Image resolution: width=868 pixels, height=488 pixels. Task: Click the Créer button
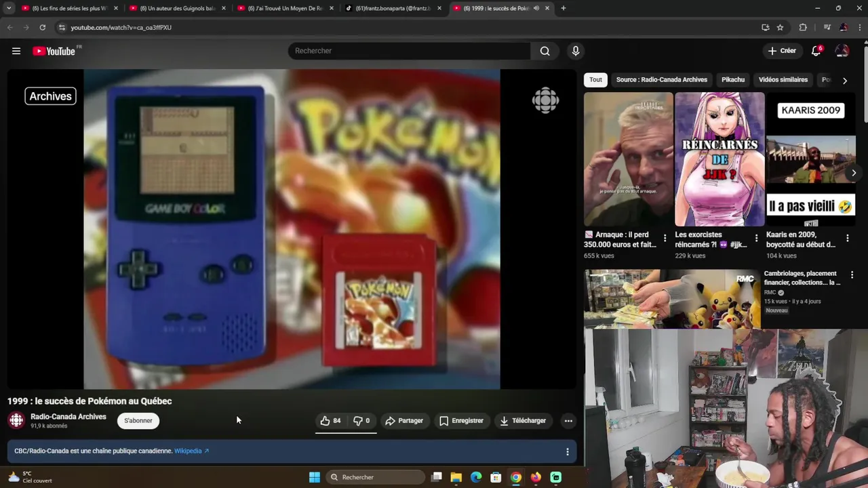point(782,51)
